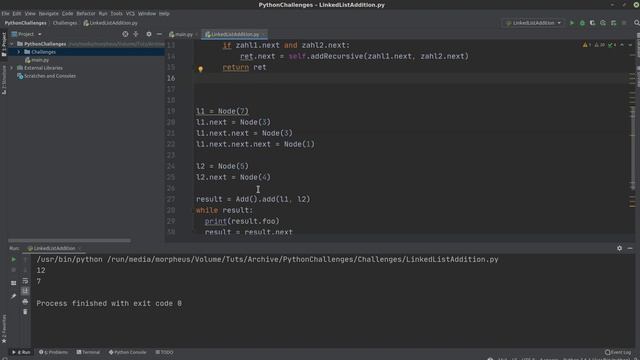Close the LinkedListAddition.py editor tab

tap(264, 34)
